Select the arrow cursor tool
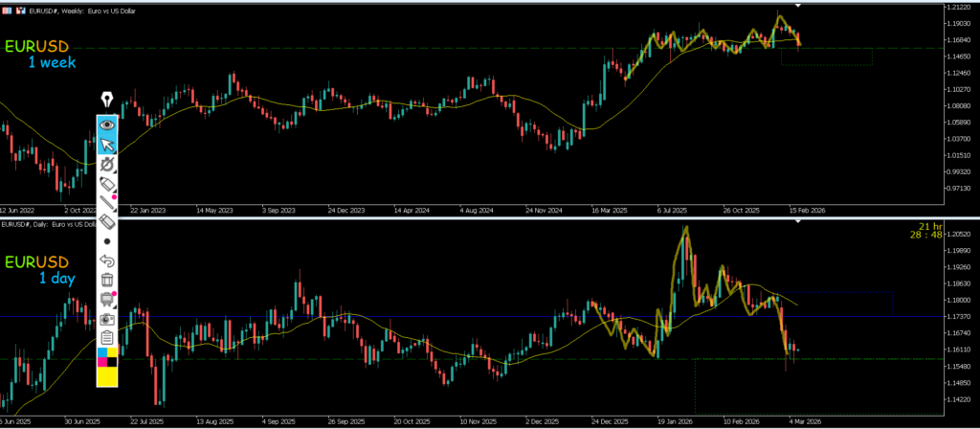This screenshot has width=980, height=429. point(107,144)
